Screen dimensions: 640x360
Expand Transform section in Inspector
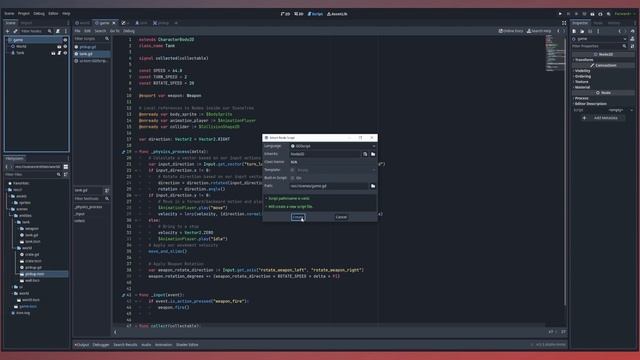[584, 60]
